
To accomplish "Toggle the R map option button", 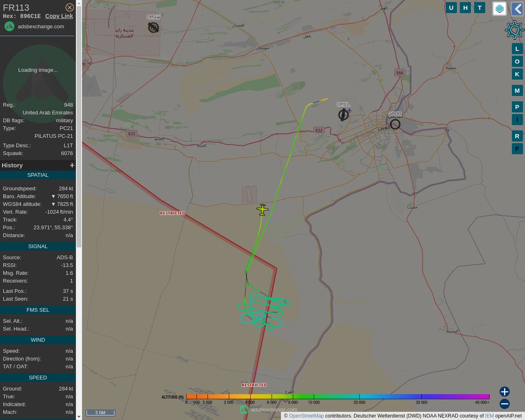I will click(517, 136).
